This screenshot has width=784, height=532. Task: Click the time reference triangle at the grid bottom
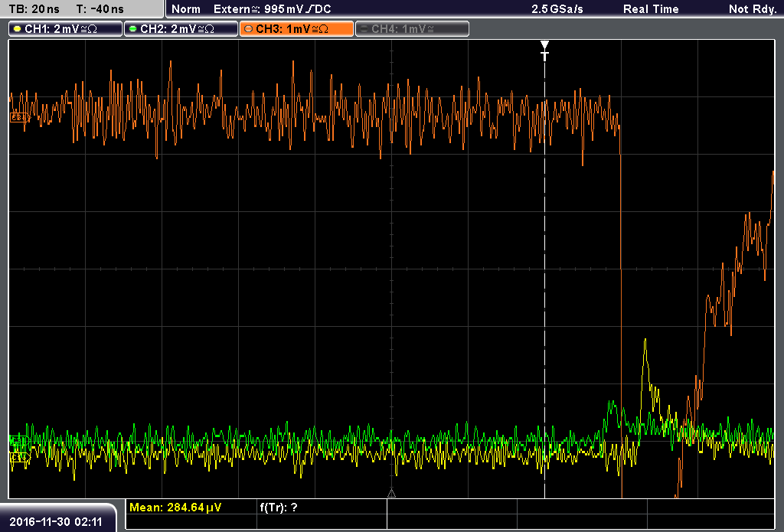coord(391,494)
